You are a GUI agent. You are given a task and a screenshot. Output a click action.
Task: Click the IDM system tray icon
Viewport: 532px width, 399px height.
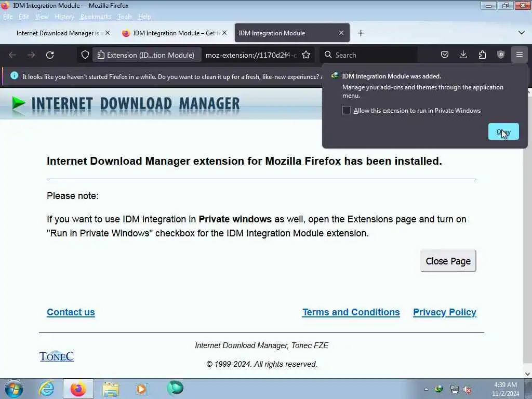tap(439, 389)
